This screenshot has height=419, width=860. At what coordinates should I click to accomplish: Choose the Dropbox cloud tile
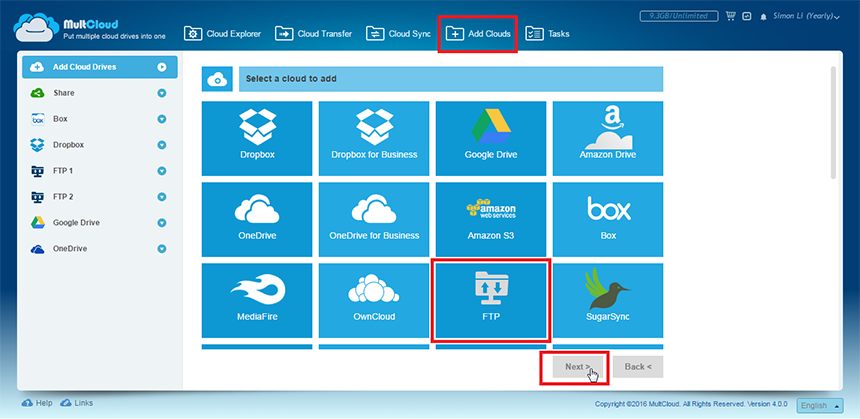[257, 138]
